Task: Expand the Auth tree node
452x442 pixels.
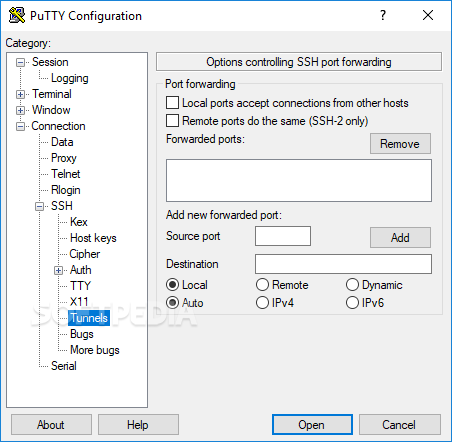Action: [x=58, y=270]
